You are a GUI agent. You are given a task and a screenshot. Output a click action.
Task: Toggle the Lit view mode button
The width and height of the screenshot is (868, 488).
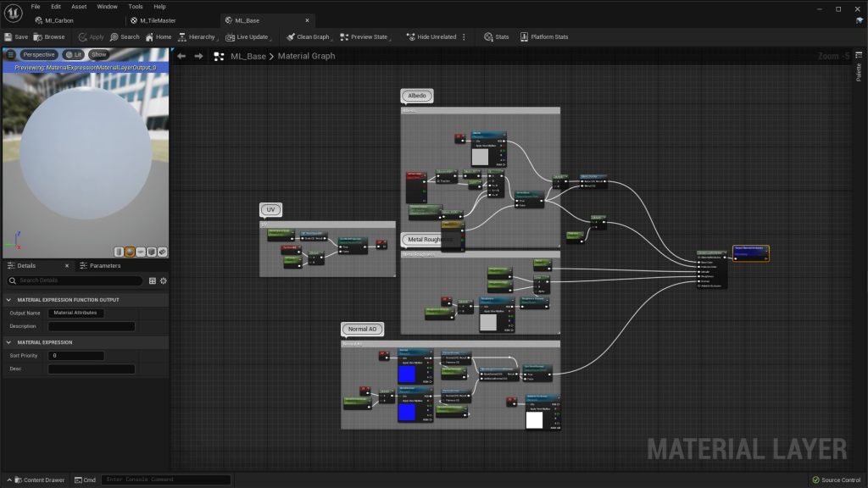pyautogui.click(x=74, y=54)
